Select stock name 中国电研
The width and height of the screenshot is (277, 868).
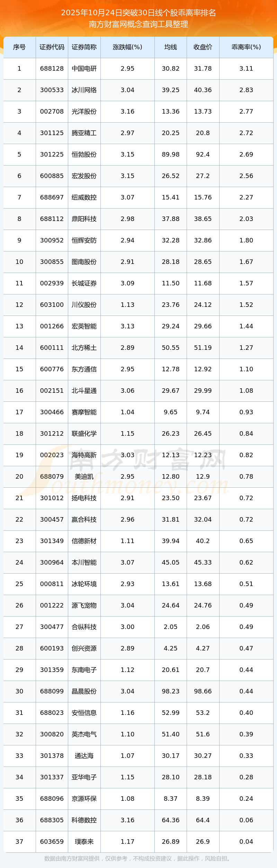click(x=84, y=69)
